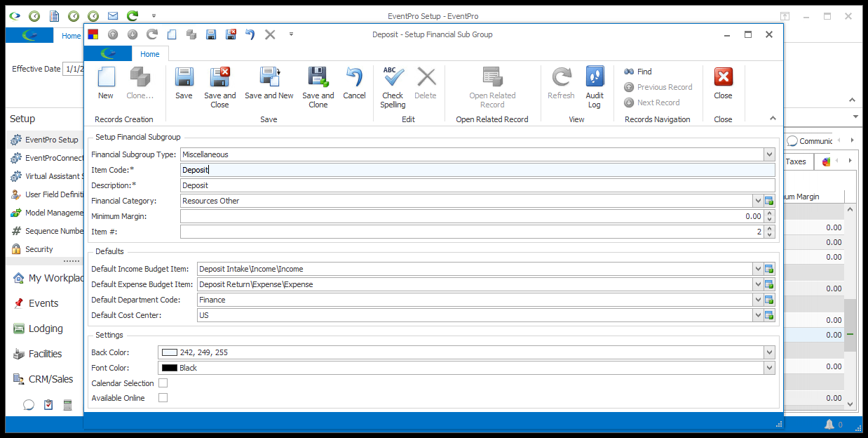Click new blank page icon in quick access toolbar
The image size is (868, 438).
(172, 34)
